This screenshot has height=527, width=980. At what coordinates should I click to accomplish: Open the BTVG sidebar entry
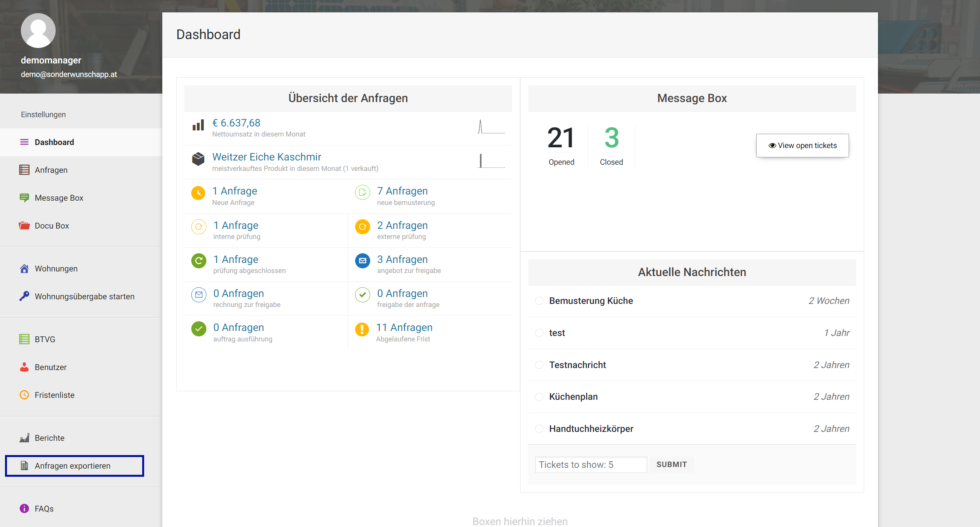pyautogui.click(x=81, y=339)
